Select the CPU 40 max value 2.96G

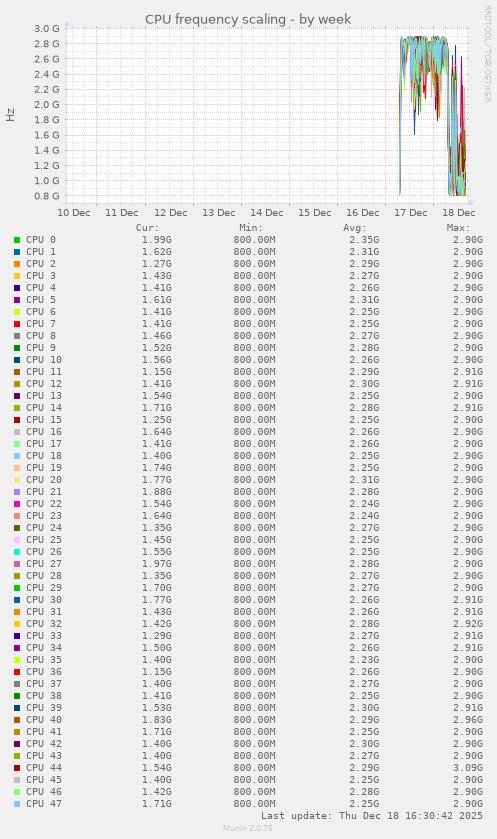point(468,720)
